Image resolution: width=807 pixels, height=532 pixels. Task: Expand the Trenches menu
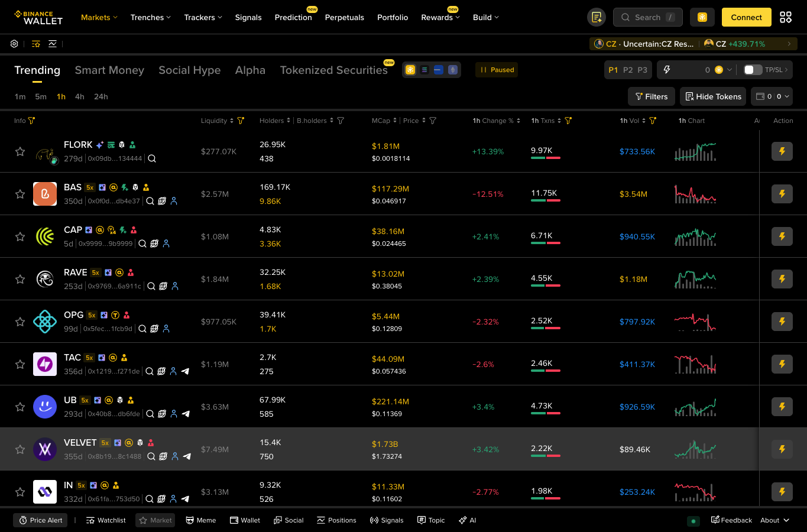click(x=151, y=17)
